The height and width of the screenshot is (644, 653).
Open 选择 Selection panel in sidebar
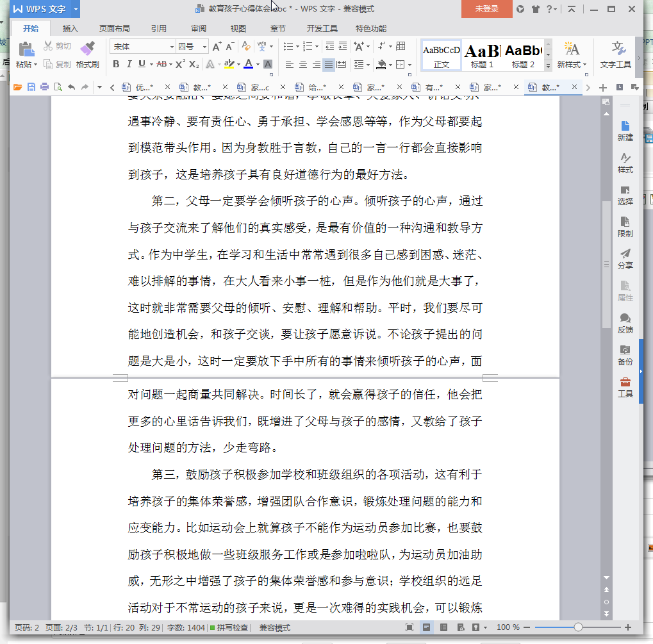625,195
